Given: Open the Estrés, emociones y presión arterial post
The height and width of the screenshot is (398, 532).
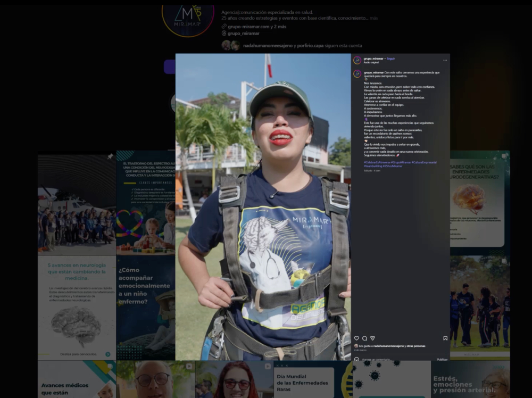Looking at the screenshot, I should tap(471, 379).
